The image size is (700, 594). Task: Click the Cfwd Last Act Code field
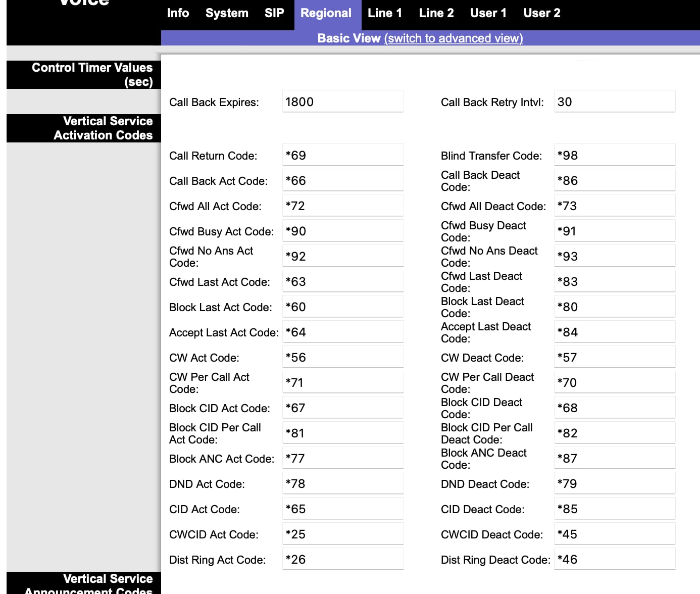click(343, 281)
